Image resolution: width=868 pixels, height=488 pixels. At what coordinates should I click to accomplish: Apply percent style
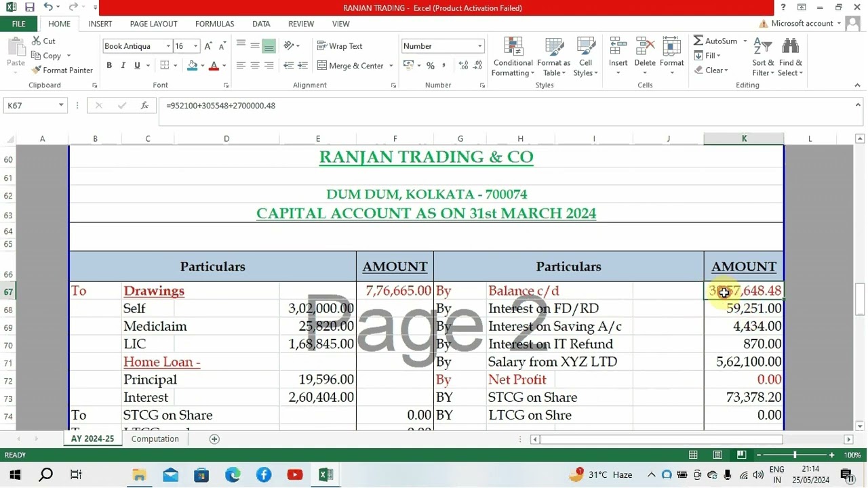(430, 66)
